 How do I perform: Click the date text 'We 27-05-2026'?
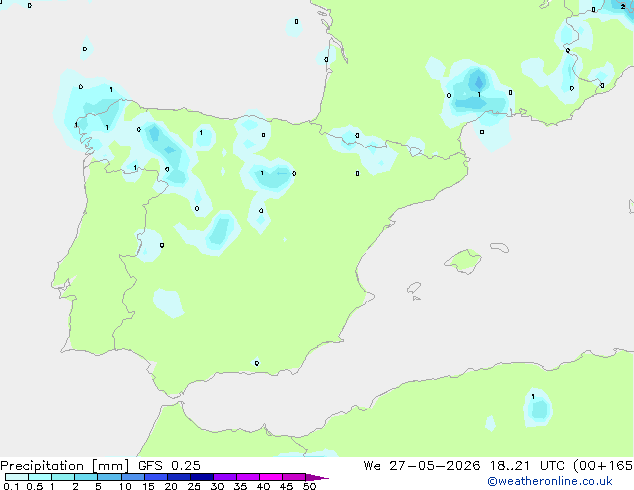click(x=422, y=466)
